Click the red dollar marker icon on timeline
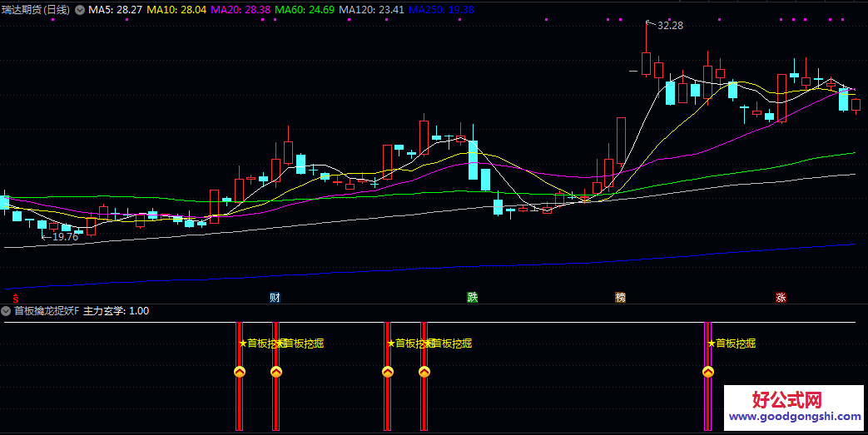 [x=15, y=297]
